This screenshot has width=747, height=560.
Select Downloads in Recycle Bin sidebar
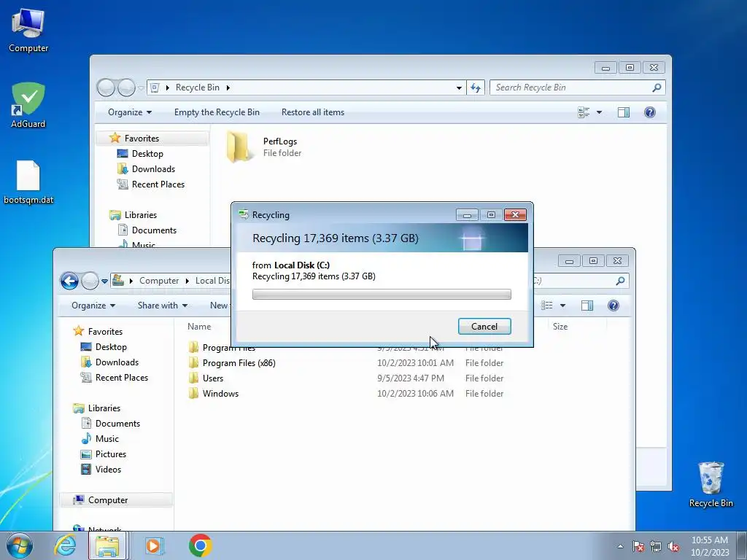[153, 169]
